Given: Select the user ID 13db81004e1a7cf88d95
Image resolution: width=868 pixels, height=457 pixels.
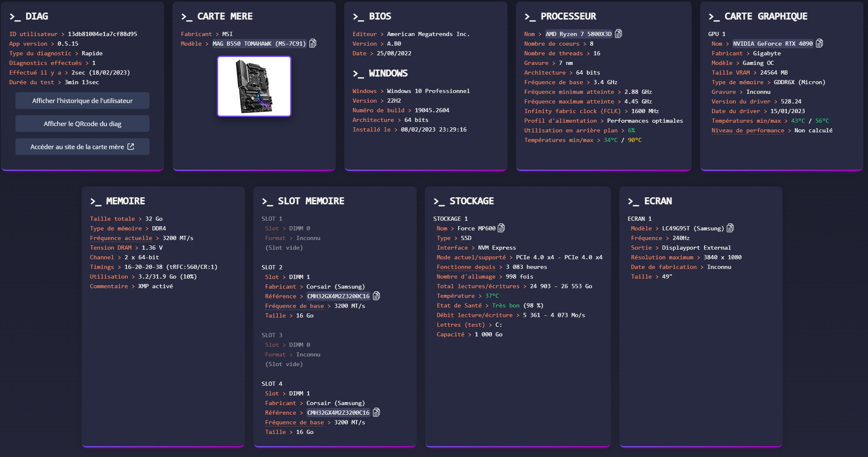Looking at the screenshot, I should [x=103, y=34].
